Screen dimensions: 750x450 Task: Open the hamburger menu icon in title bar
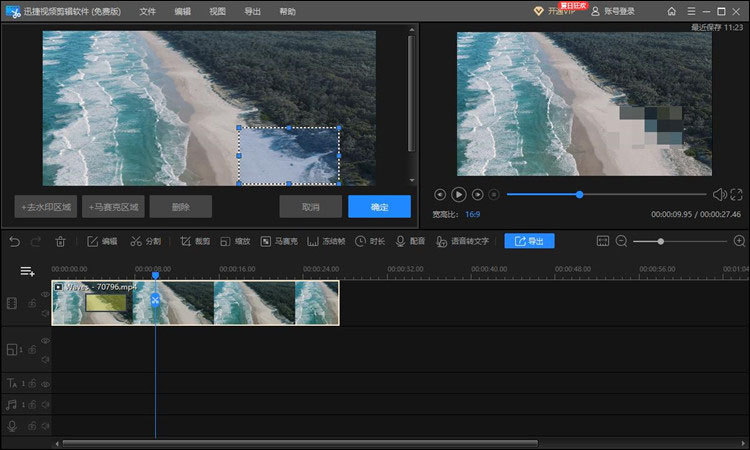tap(691, 11)
